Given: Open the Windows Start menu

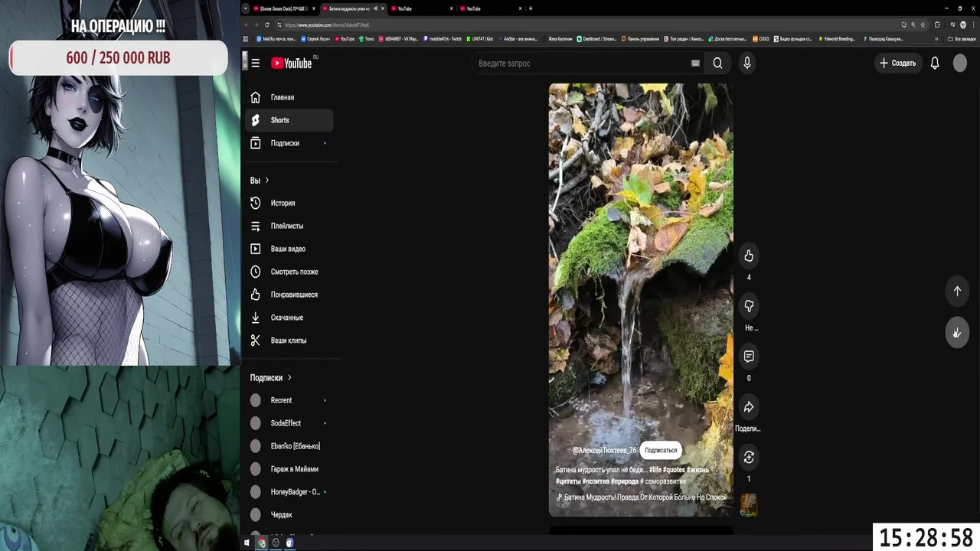Looking at the screenshot, I should click(247, 543).
